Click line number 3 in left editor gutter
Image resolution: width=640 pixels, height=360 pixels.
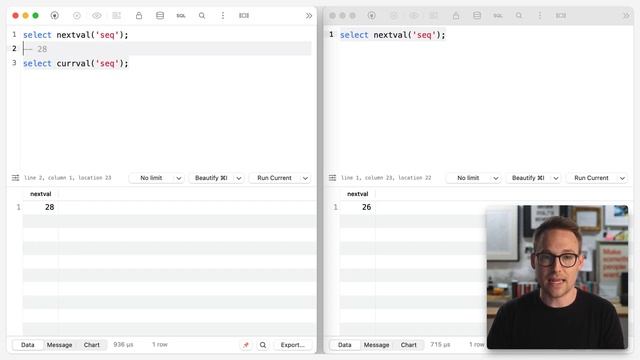[x=14, y=63]
